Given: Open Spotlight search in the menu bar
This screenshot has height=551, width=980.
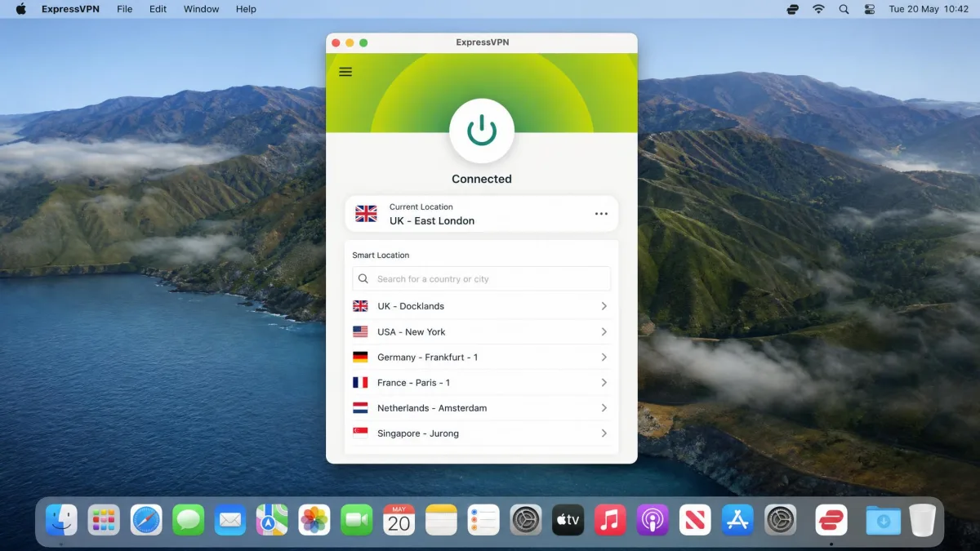Looking at the screenshot, I should pos(844,9).
